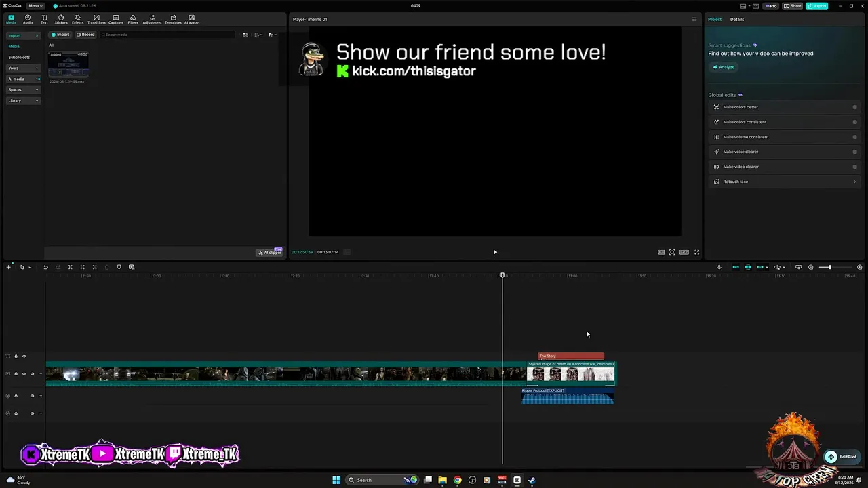Toggle the main track magnet
Image resolution: width=868 pixels, height=488 pixels.
tap(736, 267)
